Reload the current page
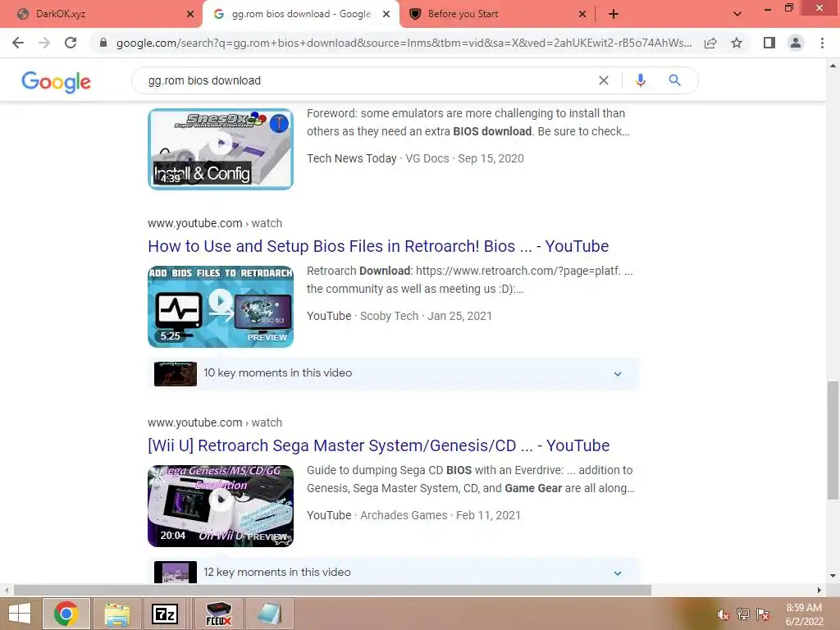 coord(71,43)
